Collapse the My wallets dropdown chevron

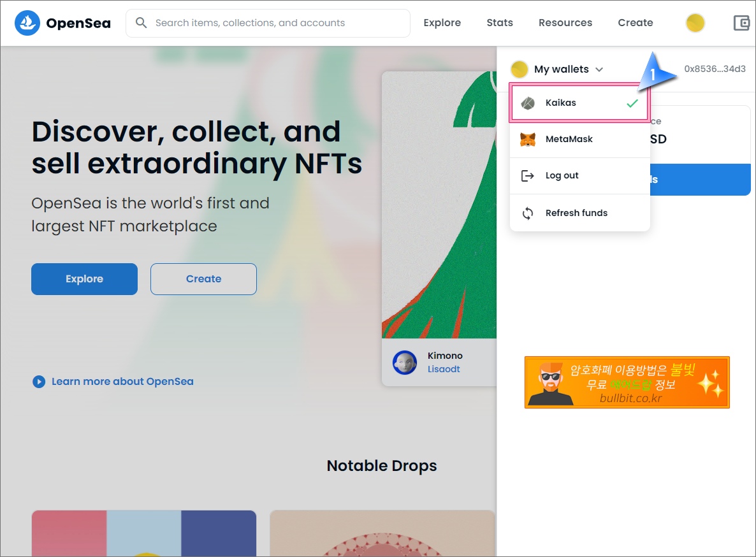599,69
